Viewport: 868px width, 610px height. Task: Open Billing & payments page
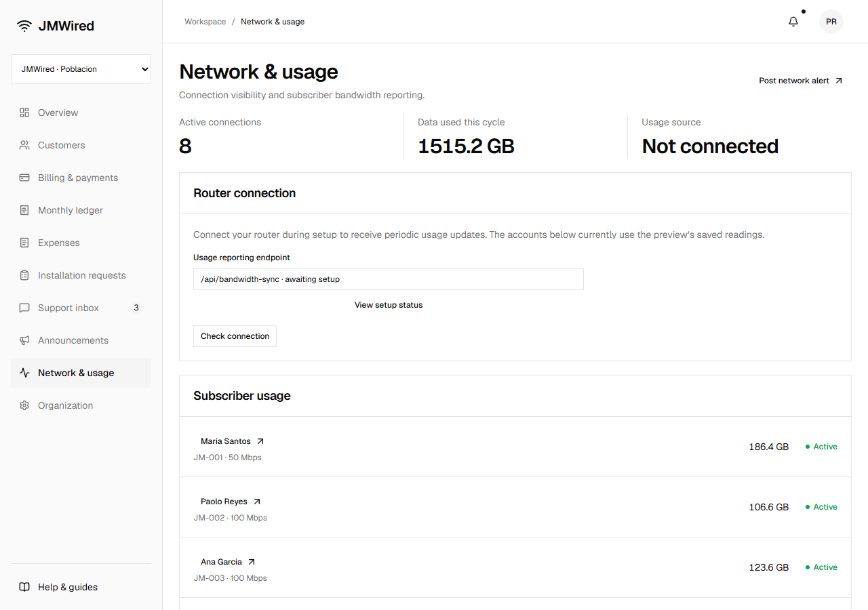click(81, 178)
